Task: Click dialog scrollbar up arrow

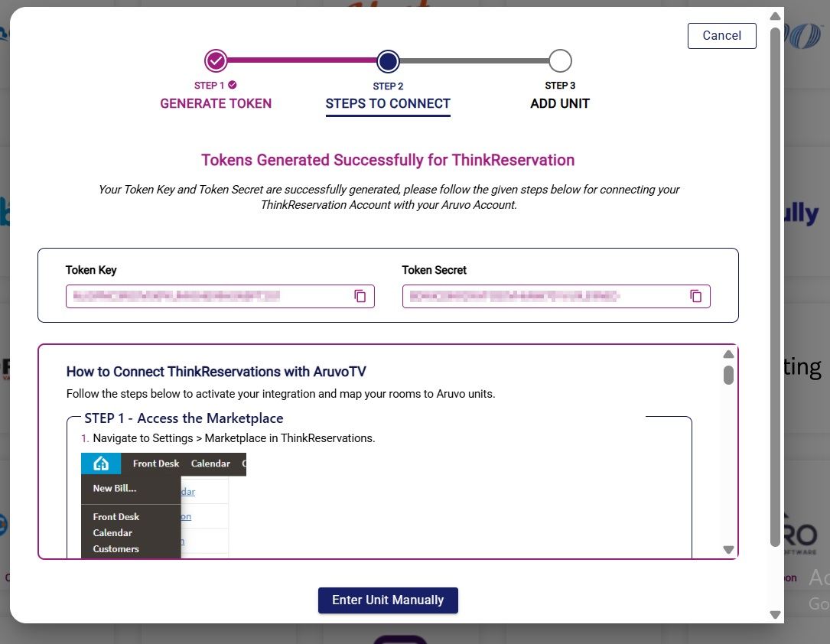Action: tap(776, 16)
